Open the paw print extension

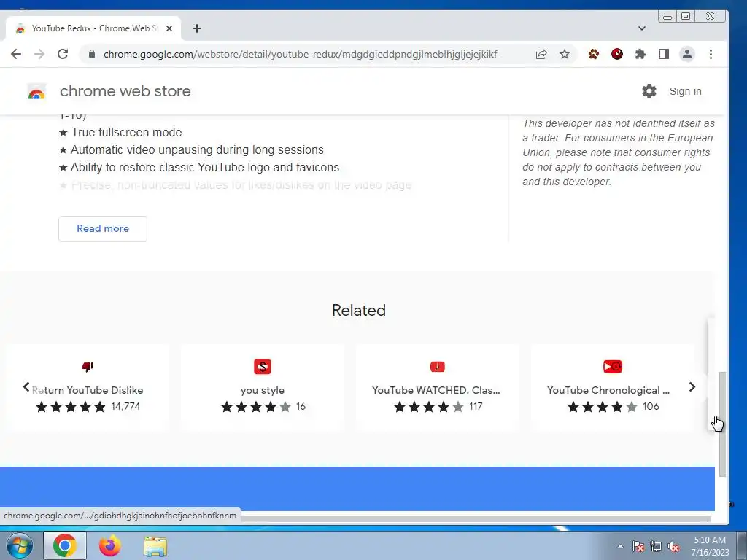(594, 54)
